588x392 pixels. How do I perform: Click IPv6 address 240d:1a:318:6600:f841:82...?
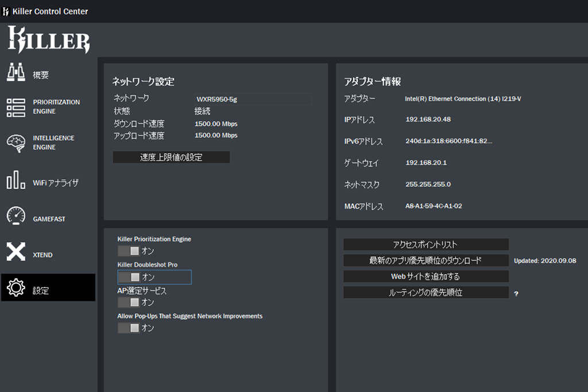(x=448, y=141)
